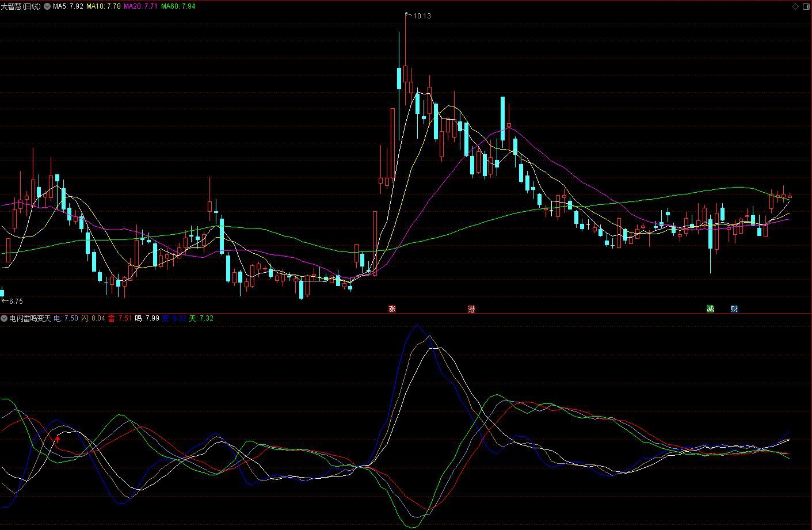The height and width of the screenshot is (530, 812).
Task: Open the 大智慧(日线) dropdown arrow
Action: pyautogui.click(x=47, y=6)
